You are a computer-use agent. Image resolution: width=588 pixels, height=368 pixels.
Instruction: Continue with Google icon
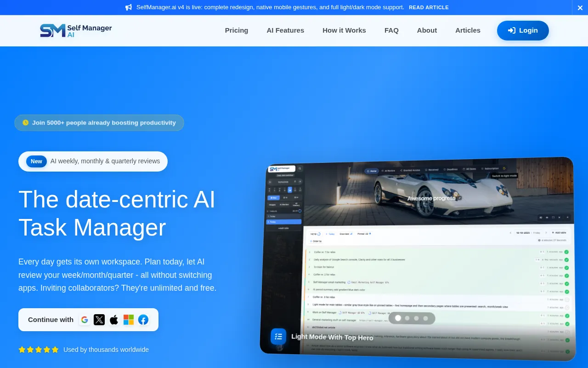(x=85, y=320)
